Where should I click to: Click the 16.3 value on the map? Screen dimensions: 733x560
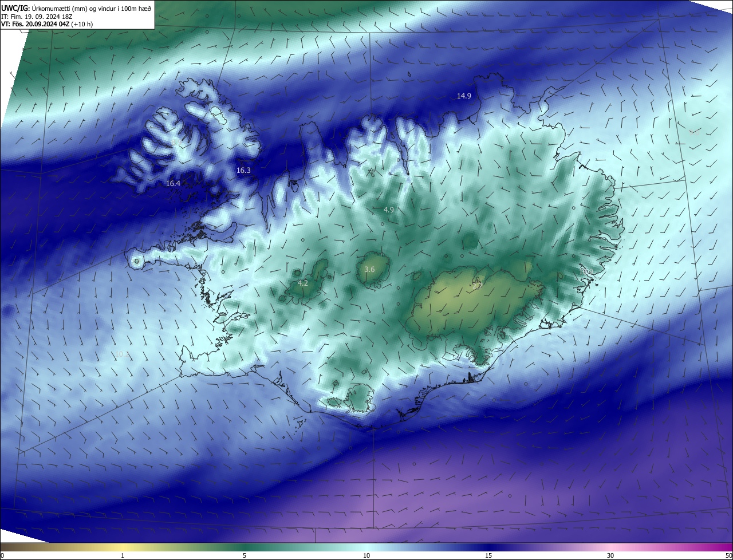click(x=243, y=170)
